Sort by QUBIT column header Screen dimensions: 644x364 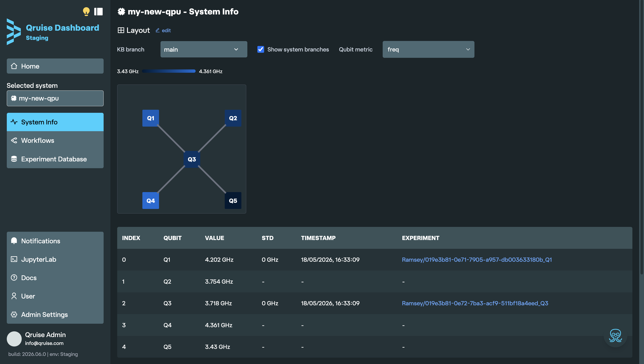[173, 238]
